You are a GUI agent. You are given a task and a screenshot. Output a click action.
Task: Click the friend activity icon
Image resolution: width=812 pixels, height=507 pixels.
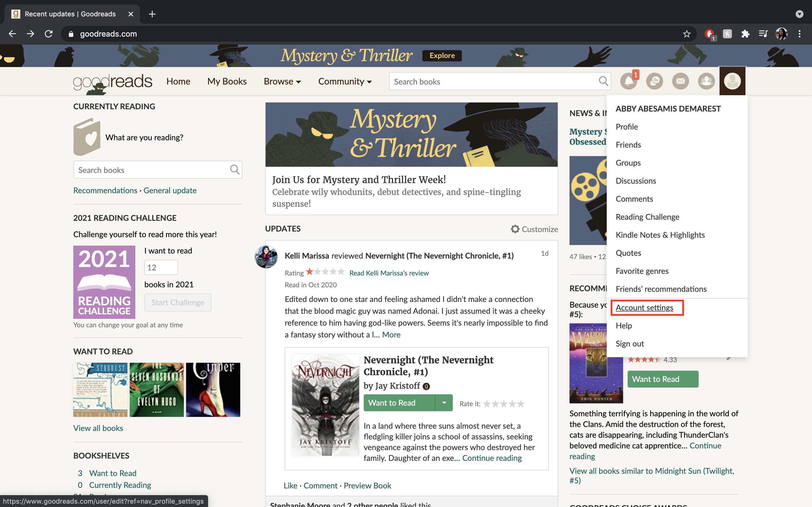point(707,81)
